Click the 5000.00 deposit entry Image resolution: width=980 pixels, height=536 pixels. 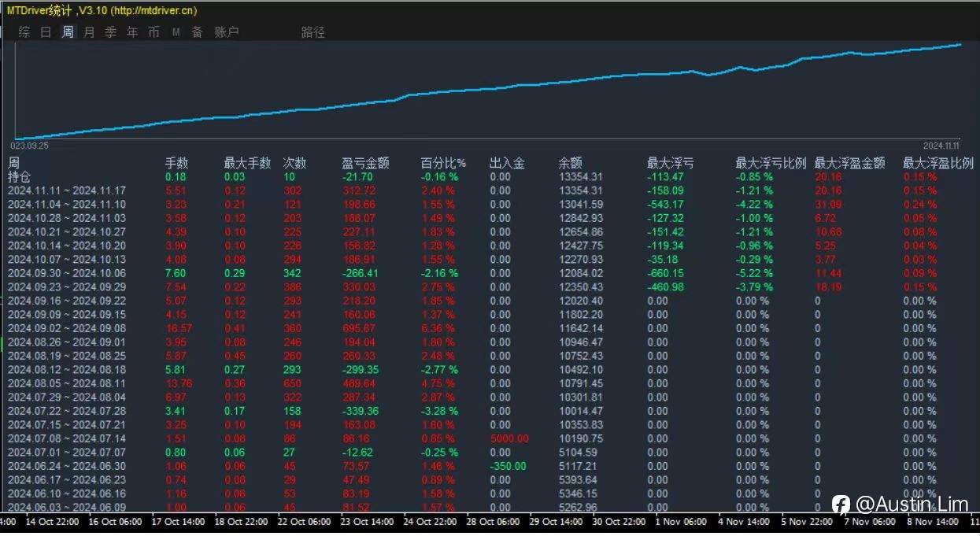(508, 438)
